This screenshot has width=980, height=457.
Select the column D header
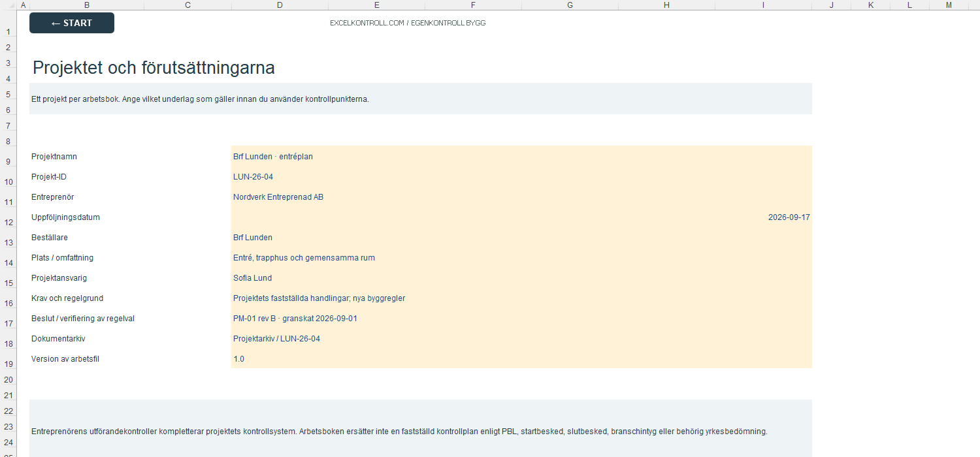pos(280,5)
